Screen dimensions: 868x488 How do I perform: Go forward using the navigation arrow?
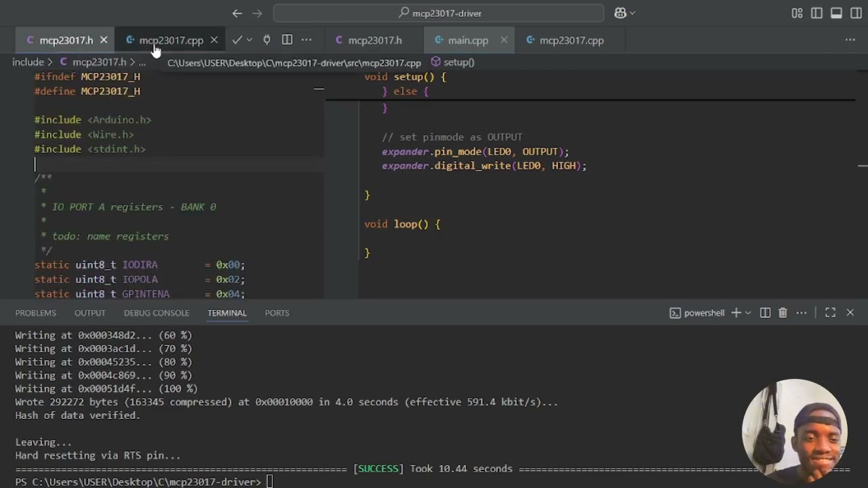tap(257, 13)
